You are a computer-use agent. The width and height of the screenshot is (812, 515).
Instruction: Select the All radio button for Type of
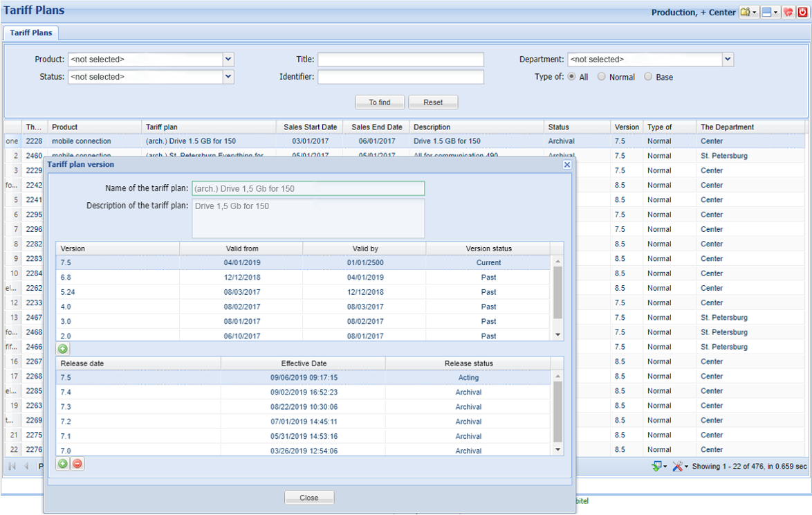(x=572, y=77)
